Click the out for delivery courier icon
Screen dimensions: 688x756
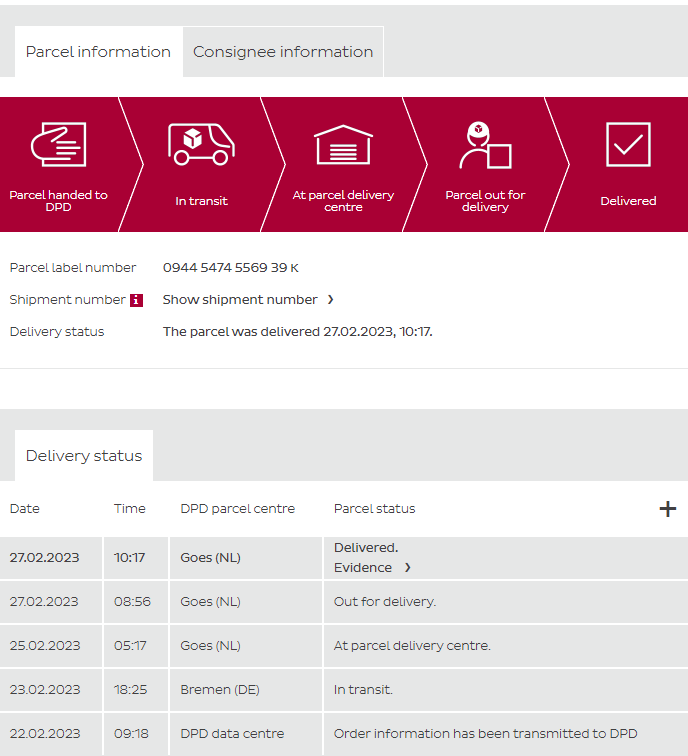pos(485,146)
